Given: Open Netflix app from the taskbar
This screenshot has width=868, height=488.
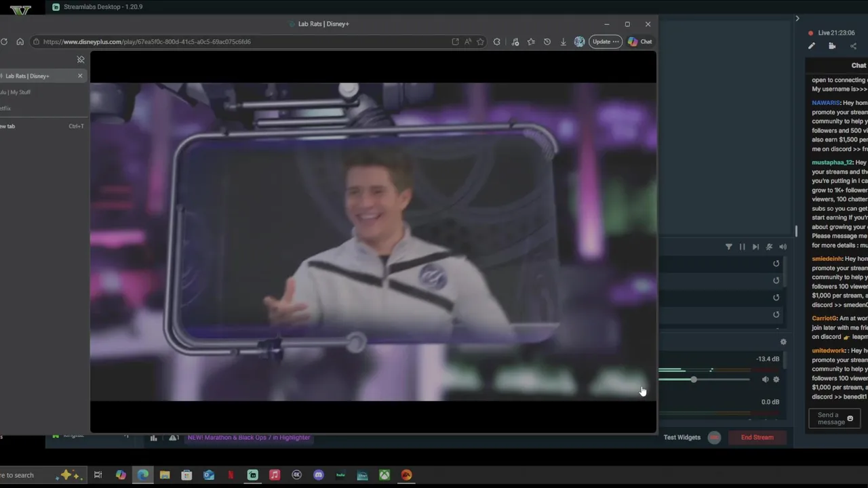Looking at the screenshot, I should (231, 475).
